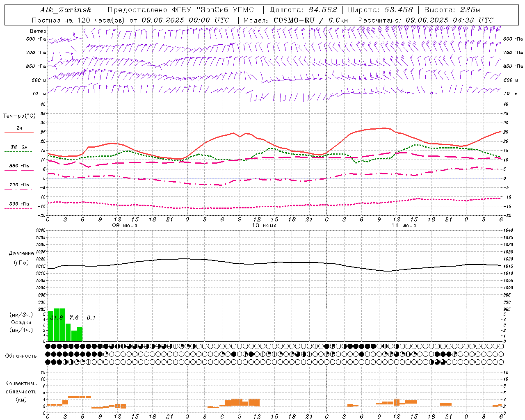This screenshot has width=525, height=420.
Task: Click the Давление pressure chart label
Action: click(x=21, y=253)
